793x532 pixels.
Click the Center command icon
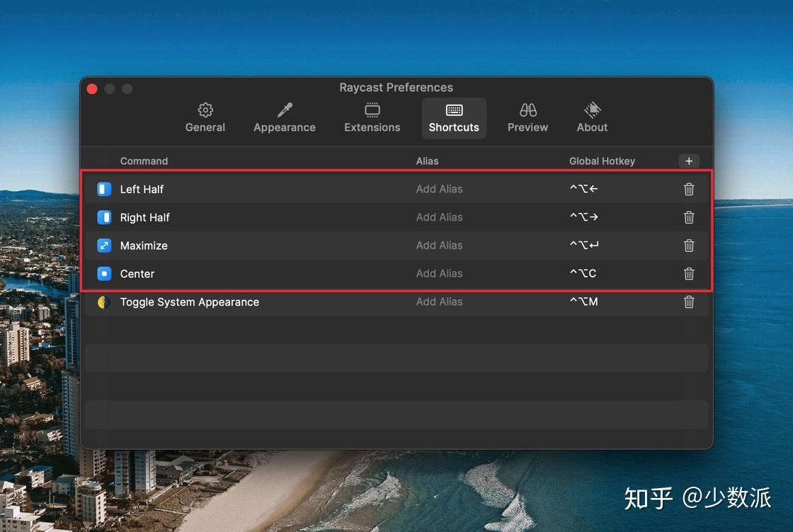click(x=103, y=274)
